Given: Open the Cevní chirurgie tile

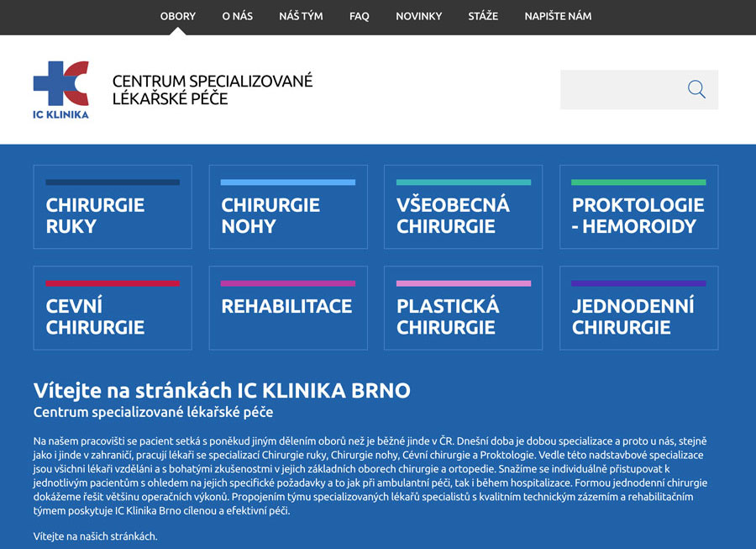Looking at the screenshot, I should [113, 308].
